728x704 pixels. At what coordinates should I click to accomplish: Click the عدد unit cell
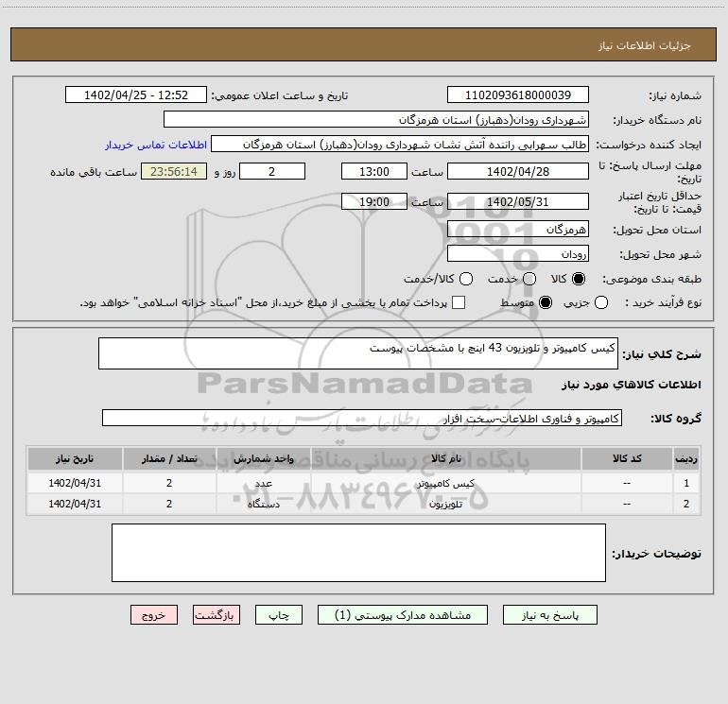(x=263, y=483)
